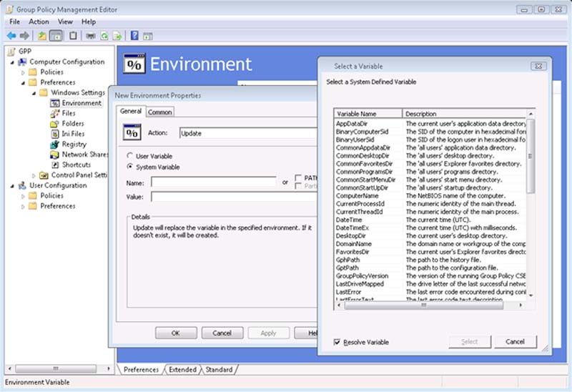Click the Back arrow toolbar icon
Viewport: 572px width, 392px height.
pos(11,36)
